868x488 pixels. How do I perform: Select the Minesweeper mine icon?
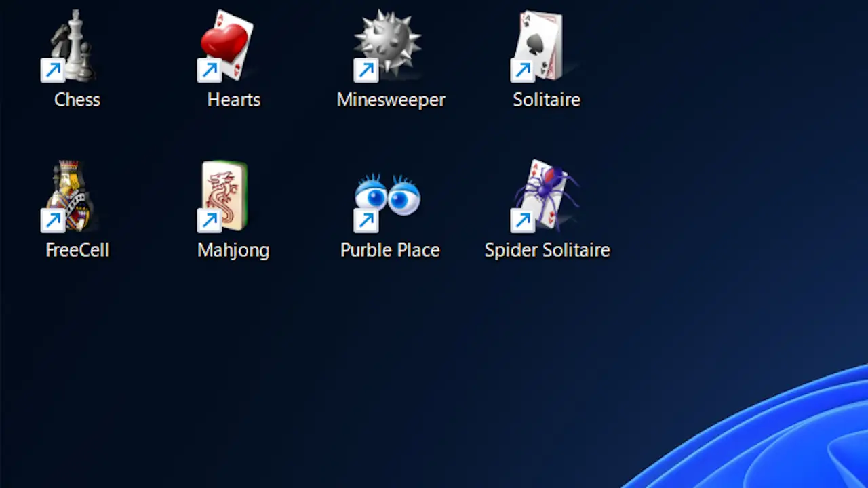(386, 46)
